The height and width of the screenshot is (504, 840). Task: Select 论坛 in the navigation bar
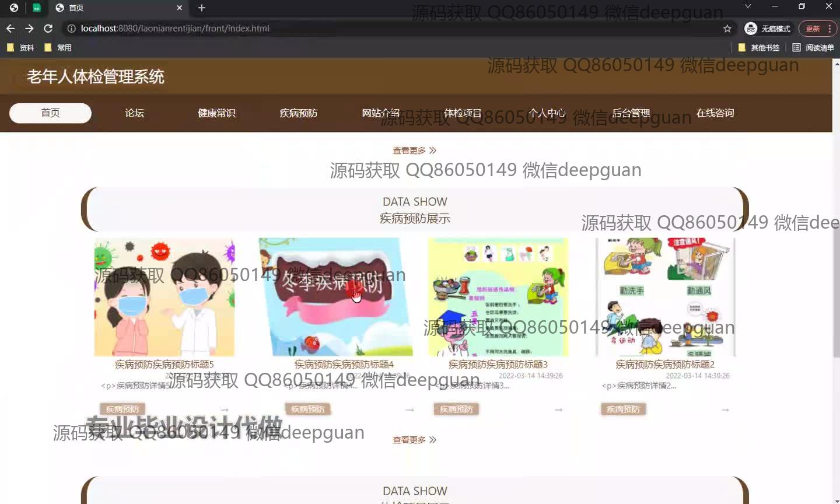(x=134, y=113)
